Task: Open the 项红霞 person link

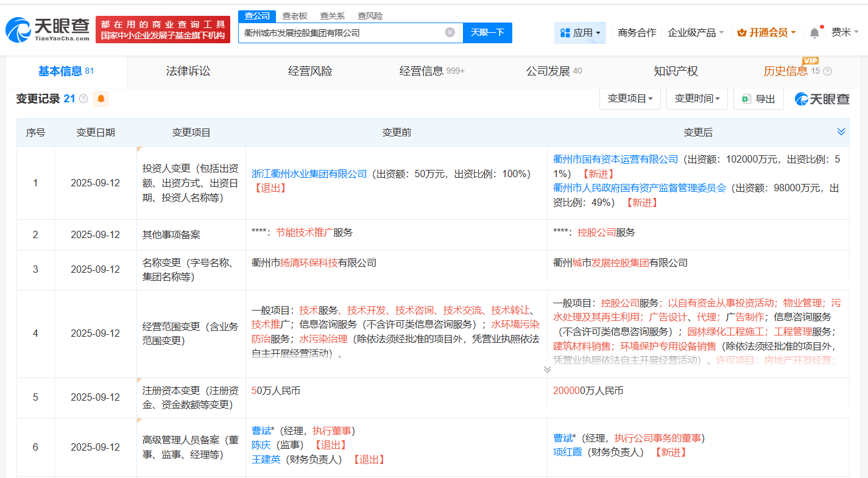Action: click(x=568, y=452)
